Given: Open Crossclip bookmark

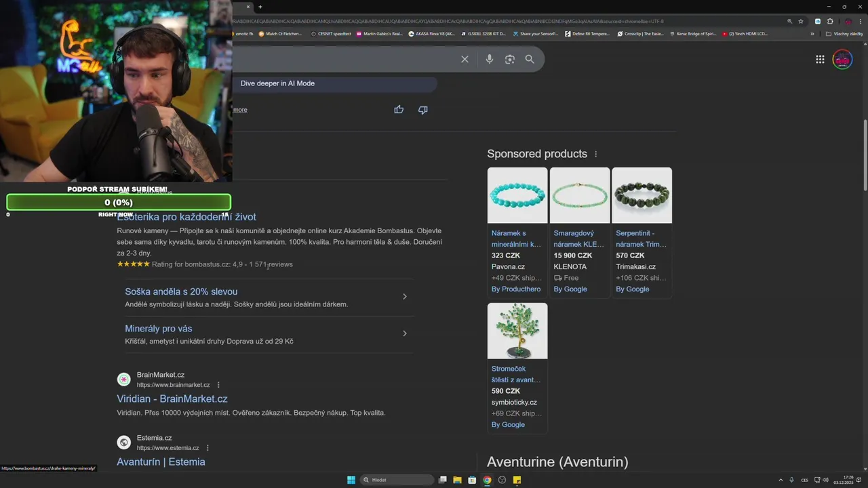Looking at the screenshot, I should [640, 33].
